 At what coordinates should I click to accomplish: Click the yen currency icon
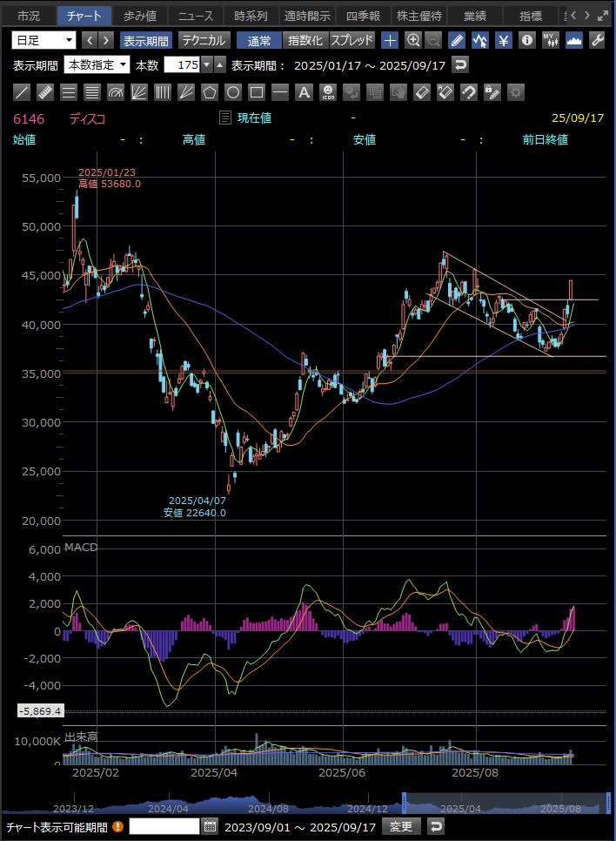(504, 40)
